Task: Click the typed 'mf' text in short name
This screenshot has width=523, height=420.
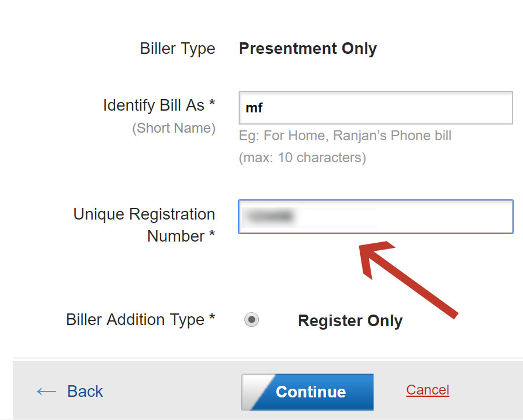Action: tap(254, 108)
